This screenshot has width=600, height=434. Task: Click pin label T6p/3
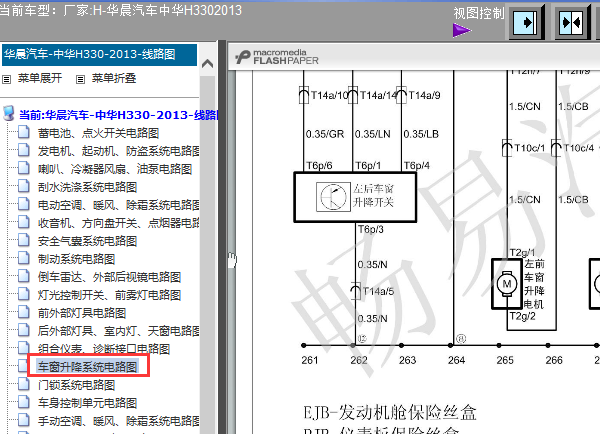pos(370,229)
